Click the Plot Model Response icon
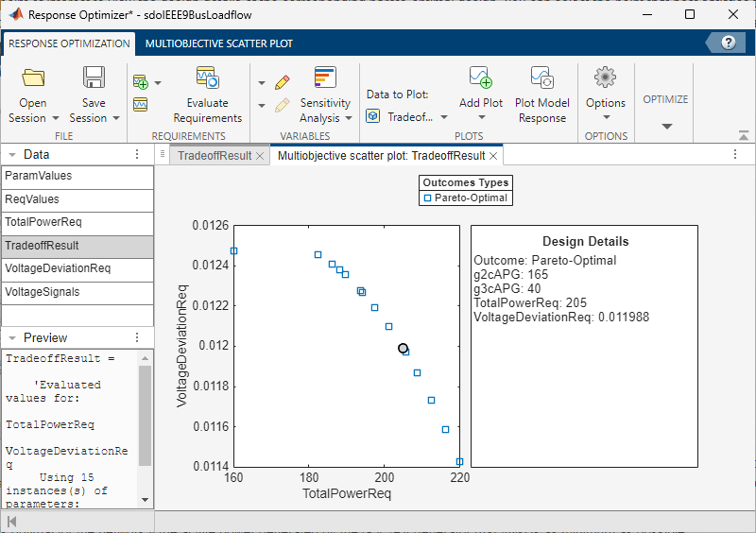Viewport: 756px width, 533px height. 541,78
